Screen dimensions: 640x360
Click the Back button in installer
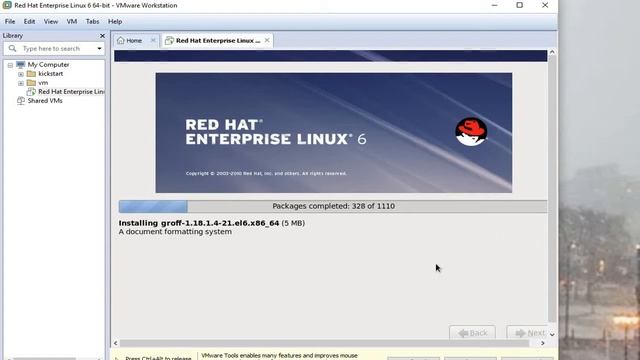pos(472,333)
